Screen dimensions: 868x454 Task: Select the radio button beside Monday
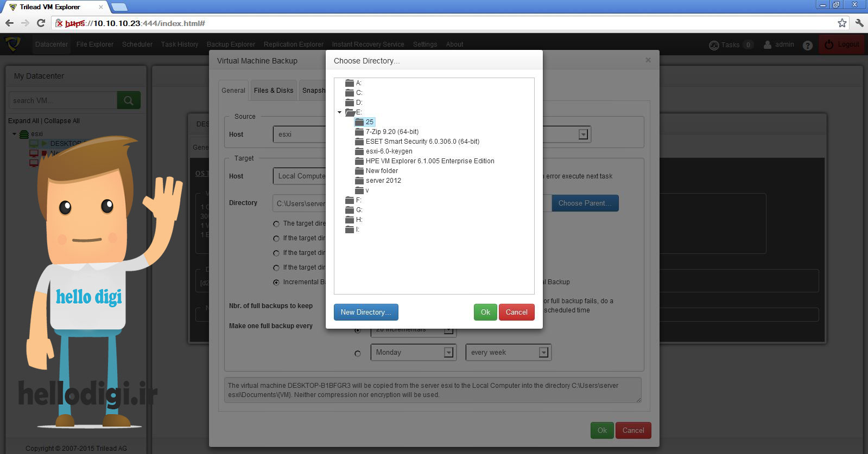pyautogui.click(x=357, y=353)
